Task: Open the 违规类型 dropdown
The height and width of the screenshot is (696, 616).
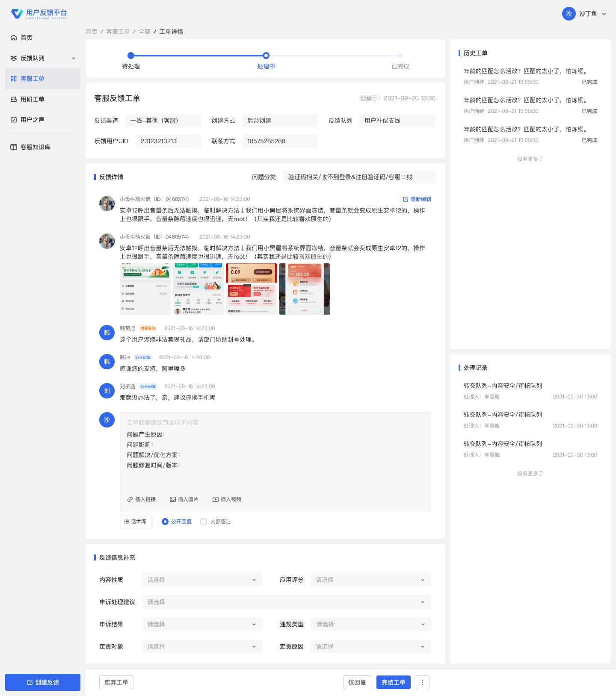Action: point(371,624)
